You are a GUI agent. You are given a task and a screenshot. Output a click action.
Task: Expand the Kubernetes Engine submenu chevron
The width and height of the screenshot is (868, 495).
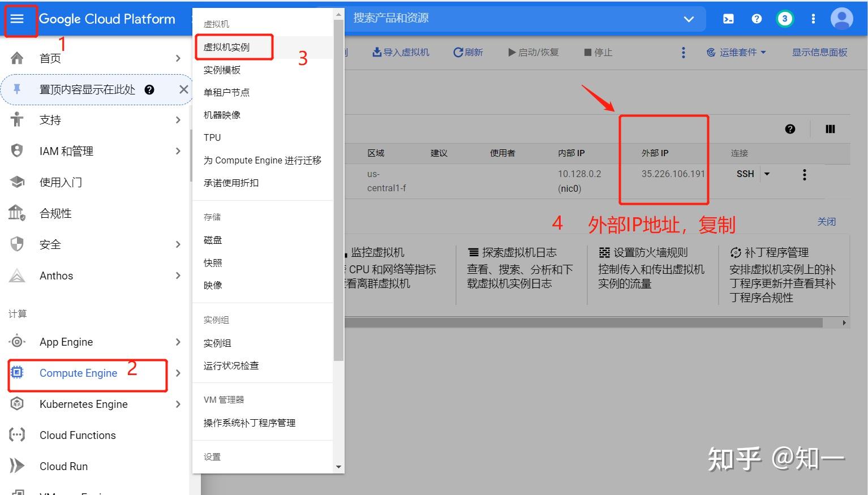coord(178,404)
